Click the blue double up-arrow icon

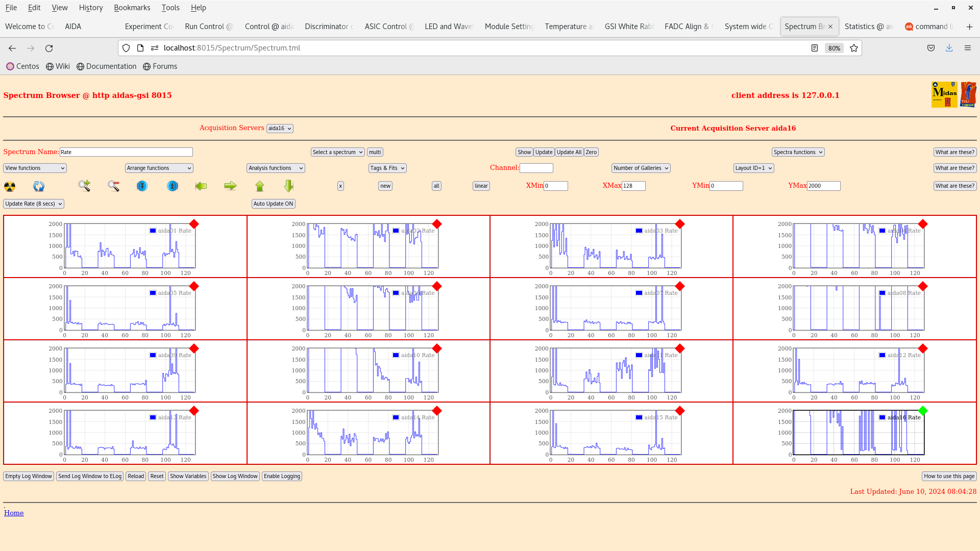[x=173, y=186]
